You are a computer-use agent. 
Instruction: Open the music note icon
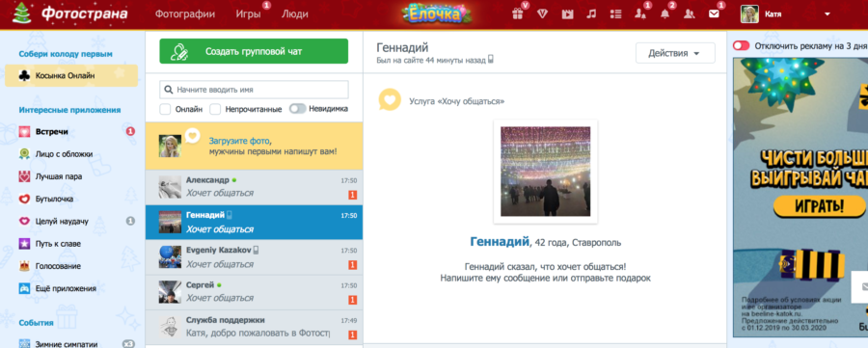591,14
